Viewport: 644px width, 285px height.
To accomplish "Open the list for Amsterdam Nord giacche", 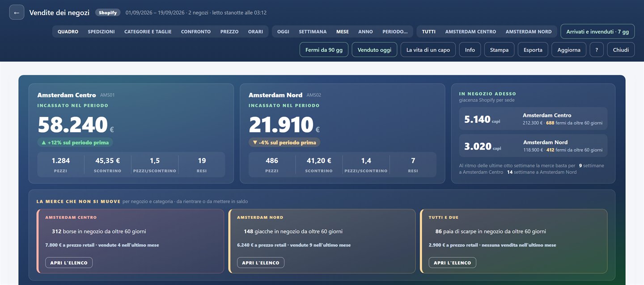I will 261,263.
